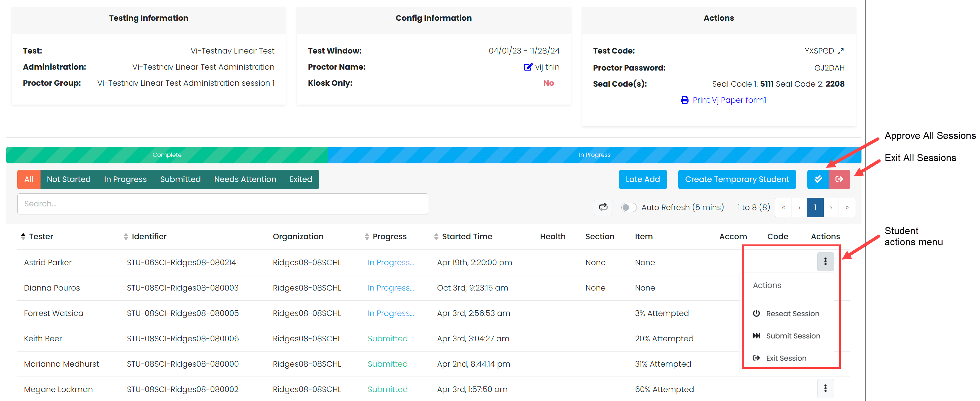Click the Create Temporary Student button
980x401 pixels.
[737, 179]
